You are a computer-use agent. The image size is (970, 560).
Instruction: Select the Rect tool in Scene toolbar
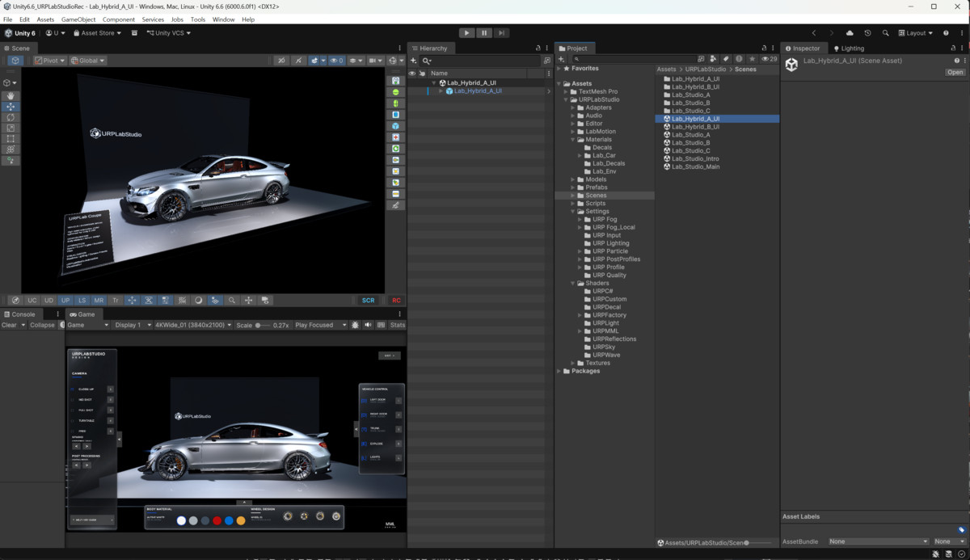11,139
